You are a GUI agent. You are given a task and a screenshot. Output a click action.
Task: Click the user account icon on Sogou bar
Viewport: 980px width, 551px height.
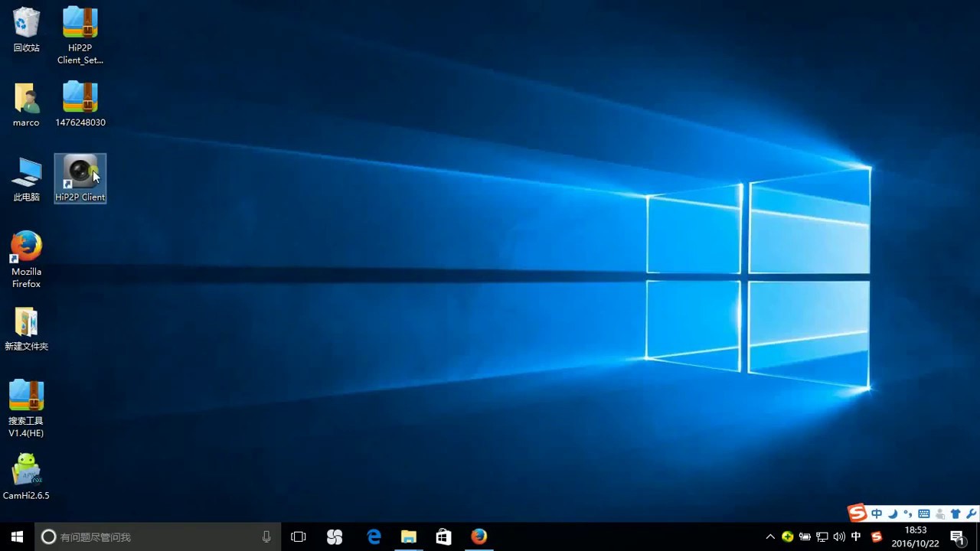click(x=940, y=514)
